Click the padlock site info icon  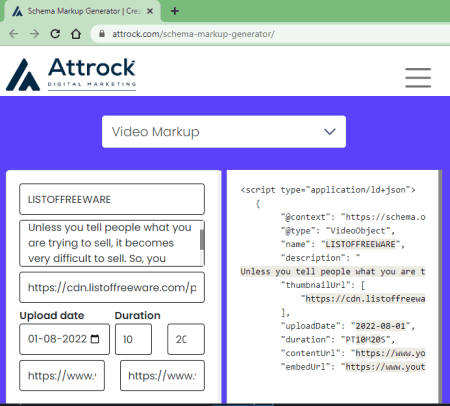pyautogui.click(x=102, y=34)
